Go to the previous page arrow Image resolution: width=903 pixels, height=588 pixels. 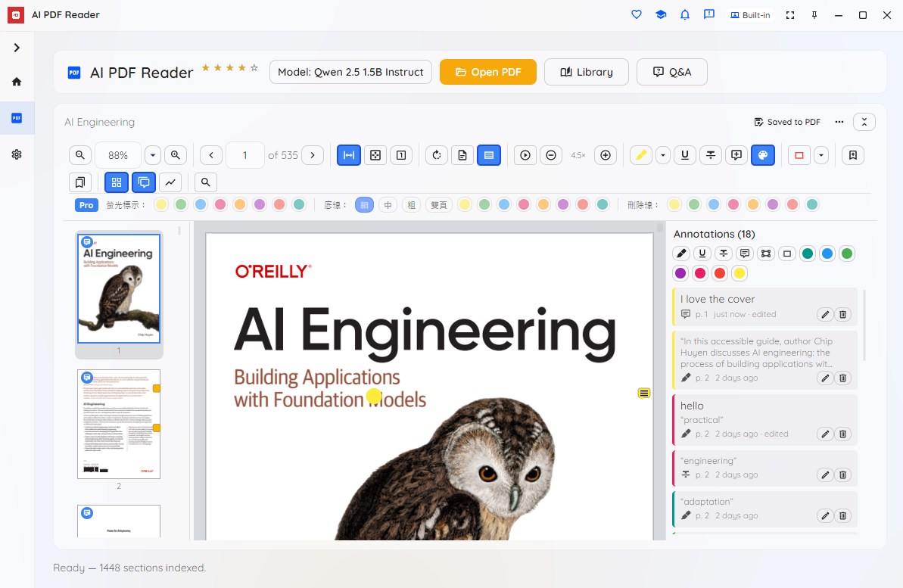pyautogui.click(x=211, y=155)
